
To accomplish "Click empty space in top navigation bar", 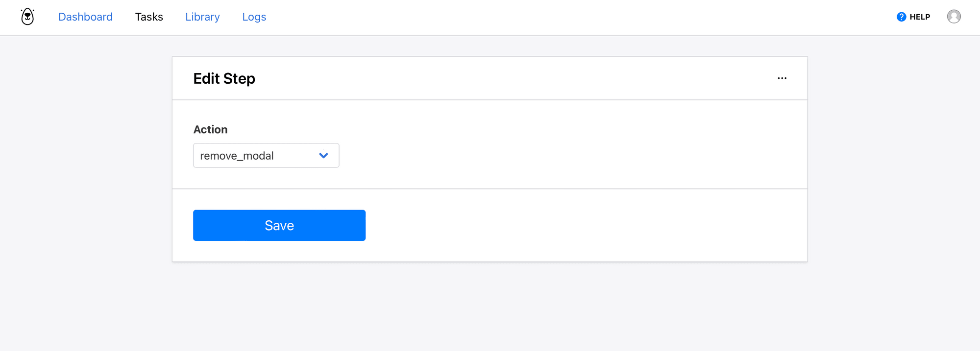I will 539,17.
